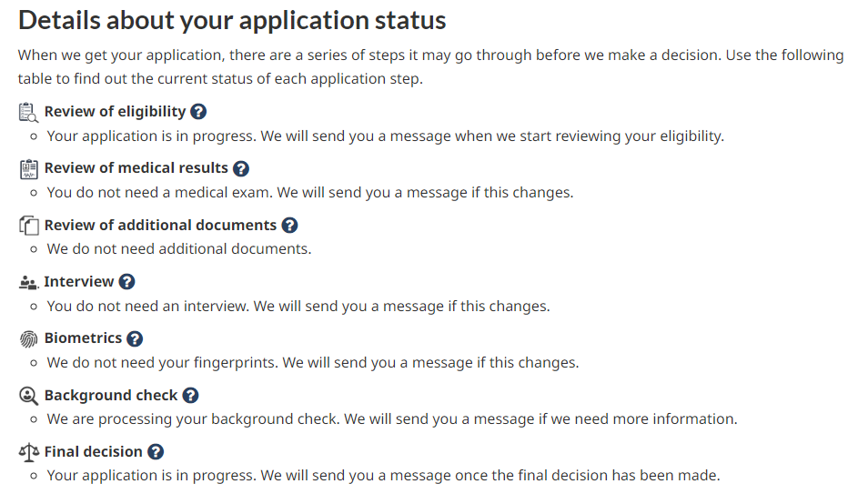Open the Biometrics help question mark
Screen dimensions: 868x504
pyautogui.click(x=135, y=338)
